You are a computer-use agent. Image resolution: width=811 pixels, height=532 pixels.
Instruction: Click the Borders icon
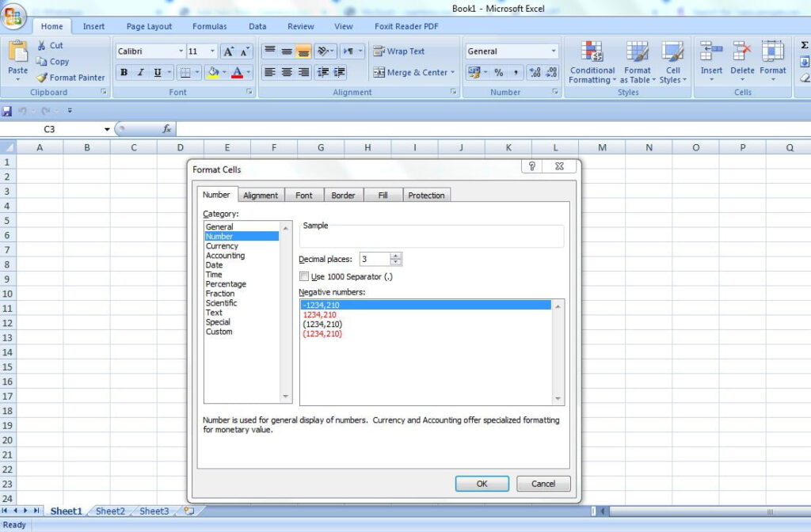185,72
